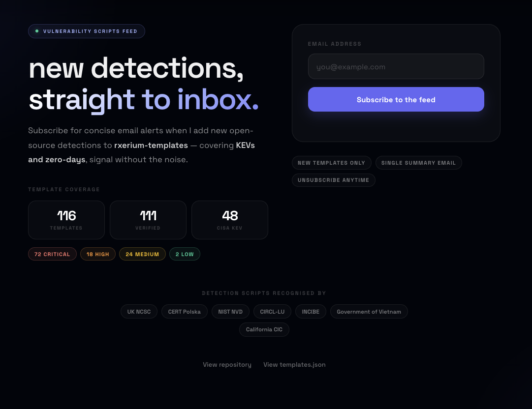
Task: Click the 72 Critical severity pill
Action: (x=52, y=254)
